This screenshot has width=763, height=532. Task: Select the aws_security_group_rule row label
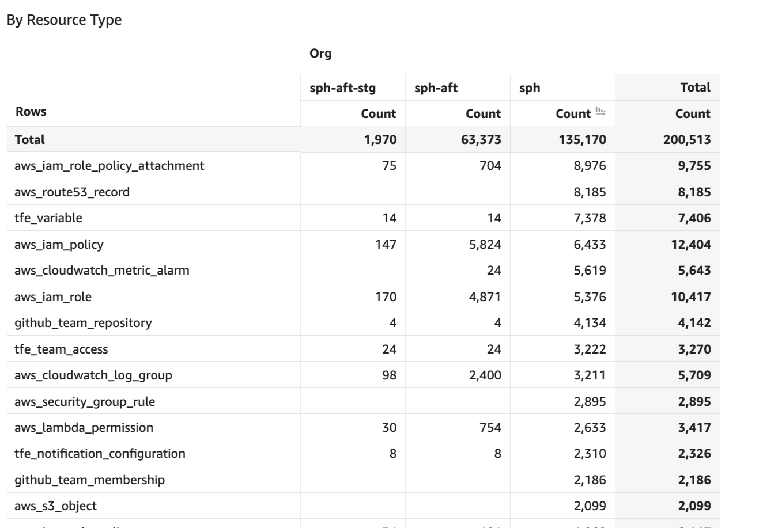pyautogui.click(x=85, y=402)
